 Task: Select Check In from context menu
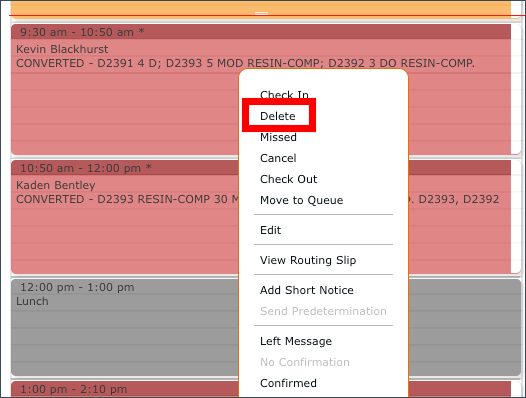284,95
